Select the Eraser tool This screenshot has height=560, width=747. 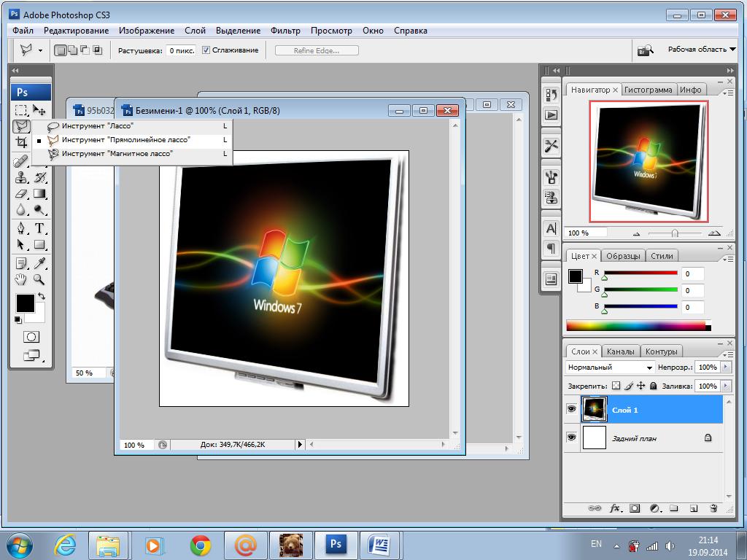(x=21, y=194)
